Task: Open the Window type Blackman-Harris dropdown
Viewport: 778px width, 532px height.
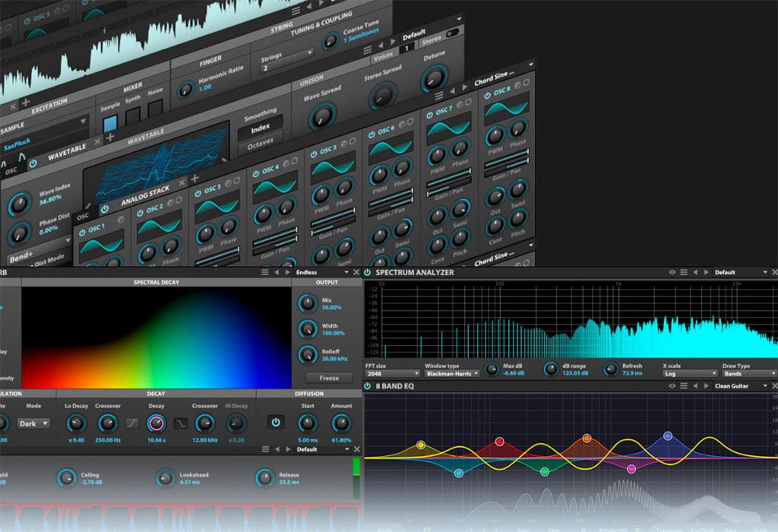Action: pyautogui.click(x=451, y=374)
